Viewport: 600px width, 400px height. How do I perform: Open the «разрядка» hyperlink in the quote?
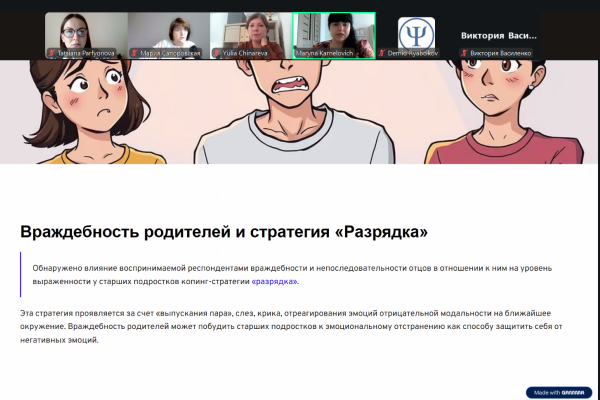coord(275,282)
